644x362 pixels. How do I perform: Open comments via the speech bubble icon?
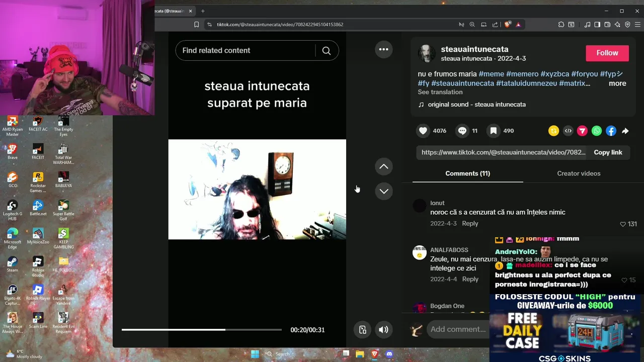pyautogui.click(x=462, y=131)
